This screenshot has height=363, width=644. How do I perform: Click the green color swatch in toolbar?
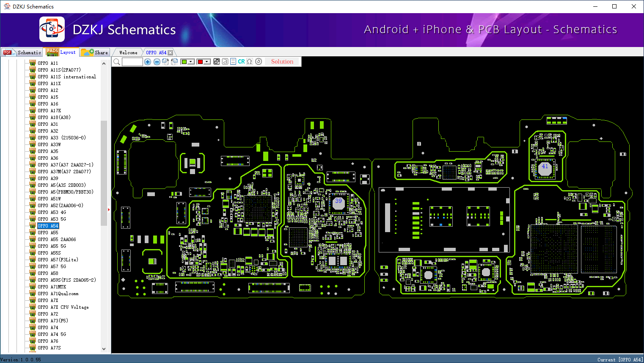click(x=184, y=62)
